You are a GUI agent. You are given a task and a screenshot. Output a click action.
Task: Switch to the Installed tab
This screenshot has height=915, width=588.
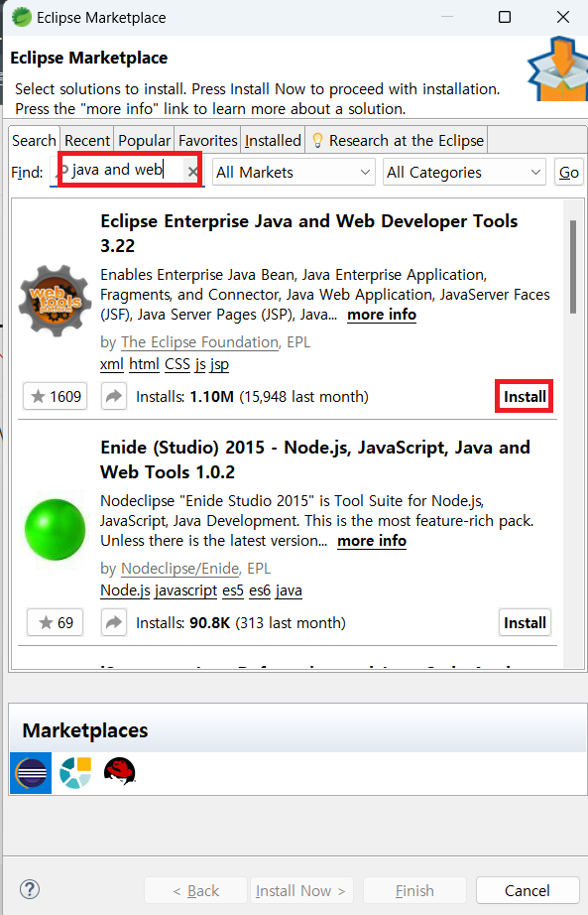pyautogui.click(x=273, y=141)
